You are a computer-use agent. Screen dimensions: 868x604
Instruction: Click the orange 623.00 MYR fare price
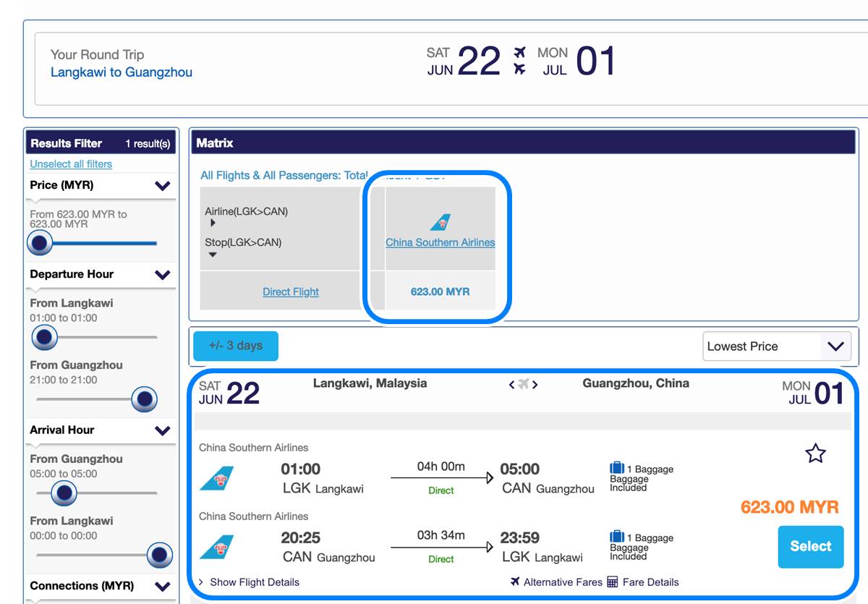790,507
